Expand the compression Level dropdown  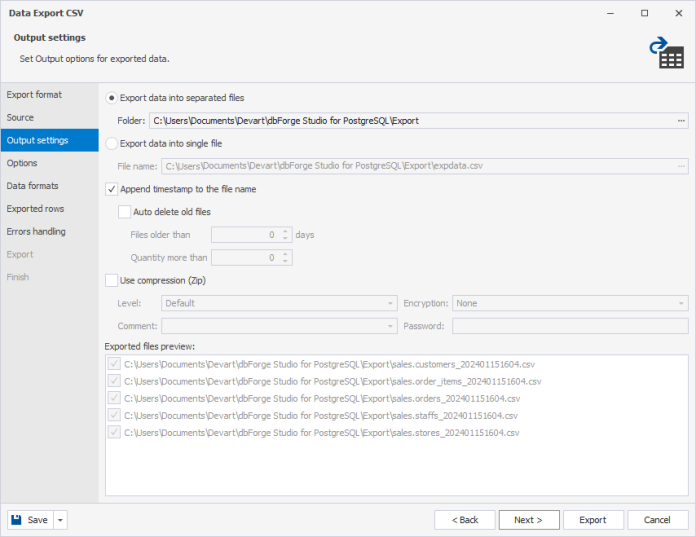[390, 304]
